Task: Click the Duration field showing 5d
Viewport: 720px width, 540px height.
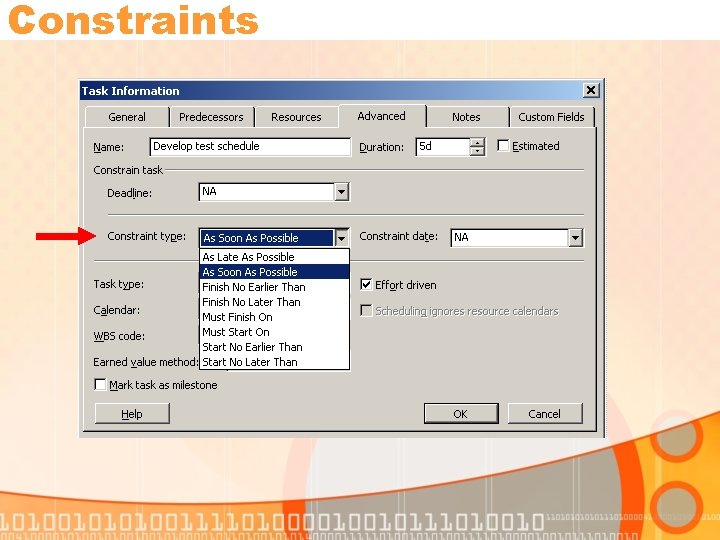Action: pyautogui.click(x=443, y=146)
